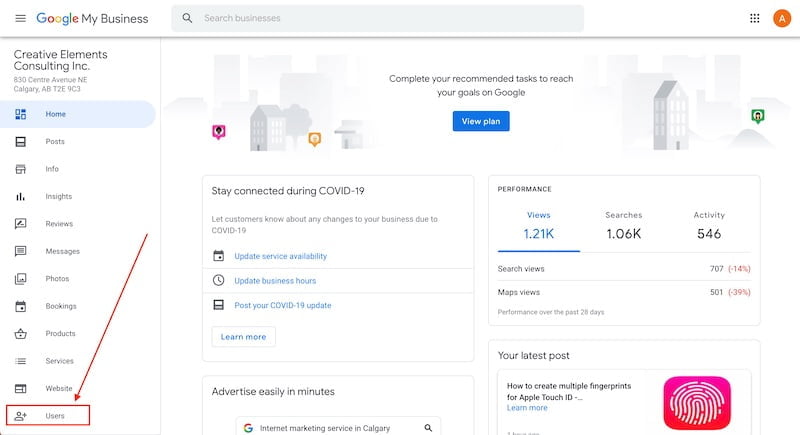Click the '830 Centre Avenue NE' address

click(50, 80)
